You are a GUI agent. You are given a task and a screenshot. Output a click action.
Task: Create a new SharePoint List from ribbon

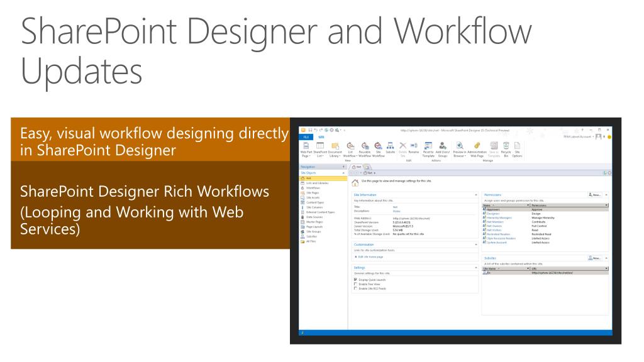click(320, 150)
